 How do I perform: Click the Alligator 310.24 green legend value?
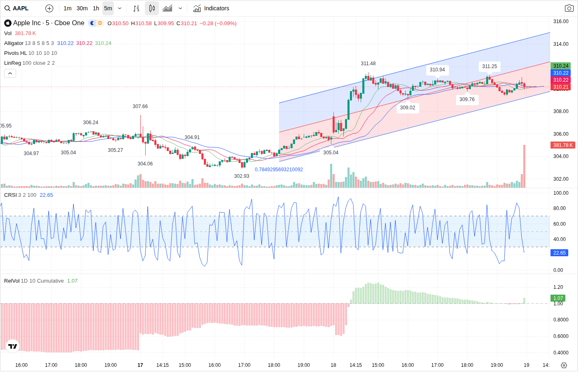tap(103, 43)
